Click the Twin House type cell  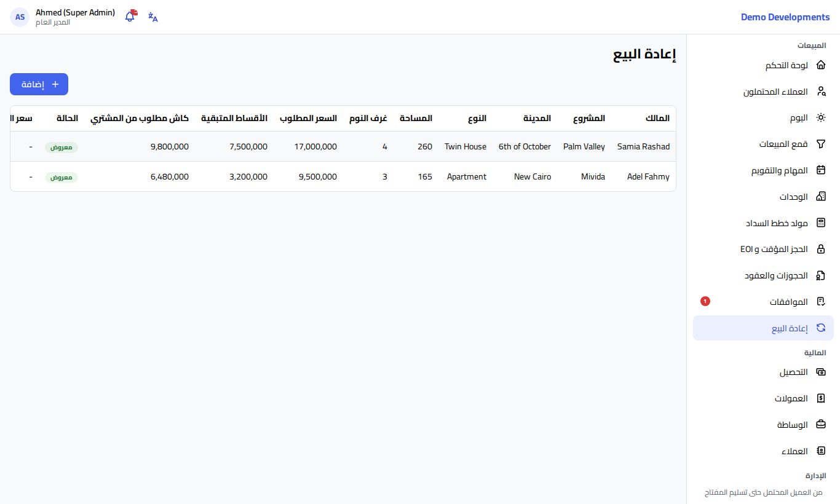[x=466, y=146]
